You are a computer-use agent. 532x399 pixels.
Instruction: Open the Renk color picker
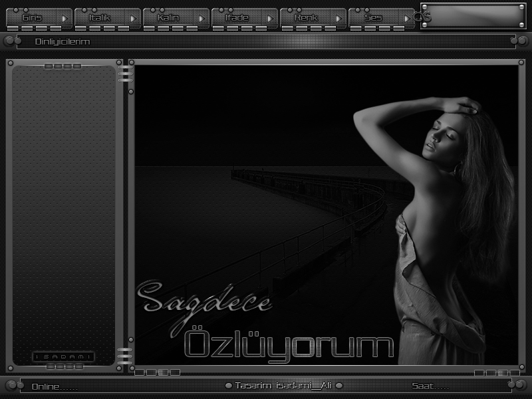(305, 18)
